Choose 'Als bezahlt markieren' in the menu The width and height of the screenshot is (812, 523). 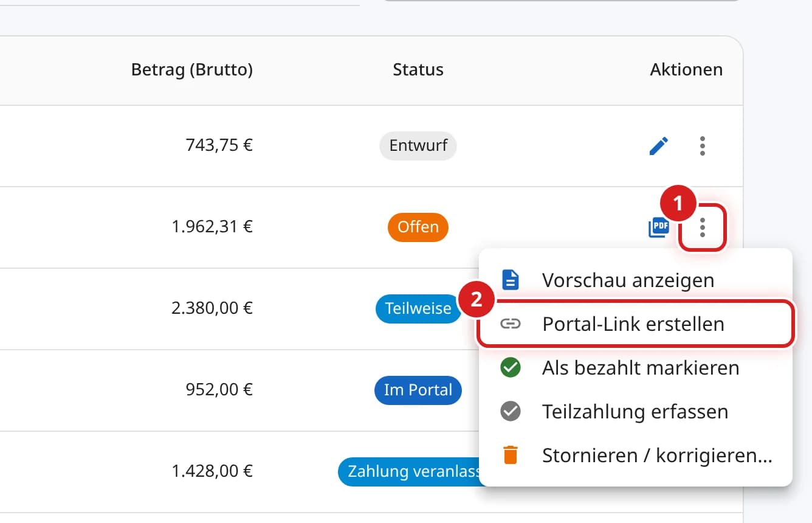[x=636, y=368]
